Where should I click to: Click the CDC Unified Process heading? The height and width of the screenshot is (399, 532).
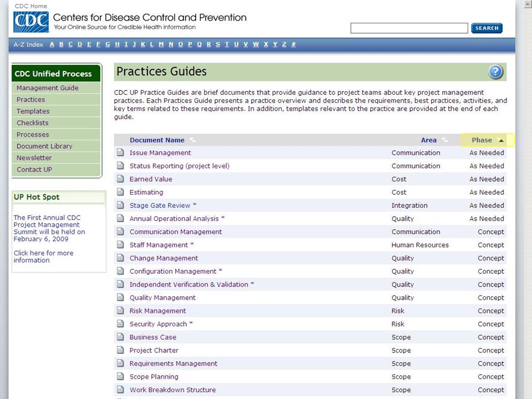pyautogui.click(x=53, y=74)
